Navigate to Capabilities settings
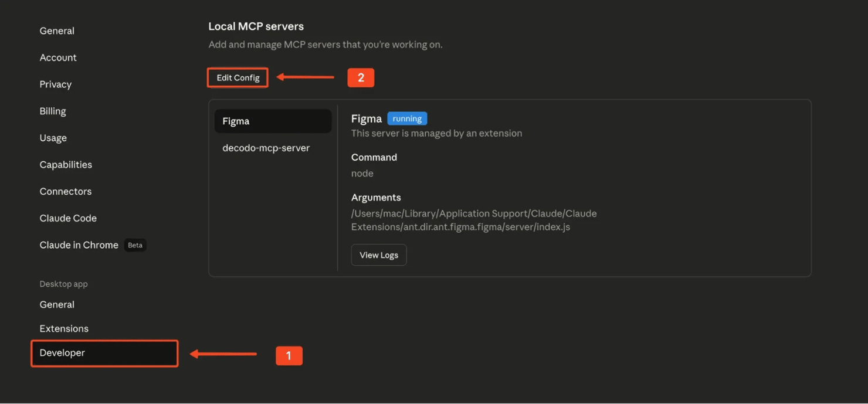The image size is (868, 404). pos(66,165)
